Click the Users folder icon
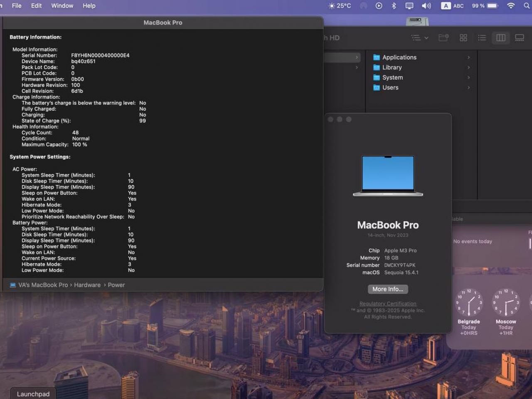 point(377,87)
